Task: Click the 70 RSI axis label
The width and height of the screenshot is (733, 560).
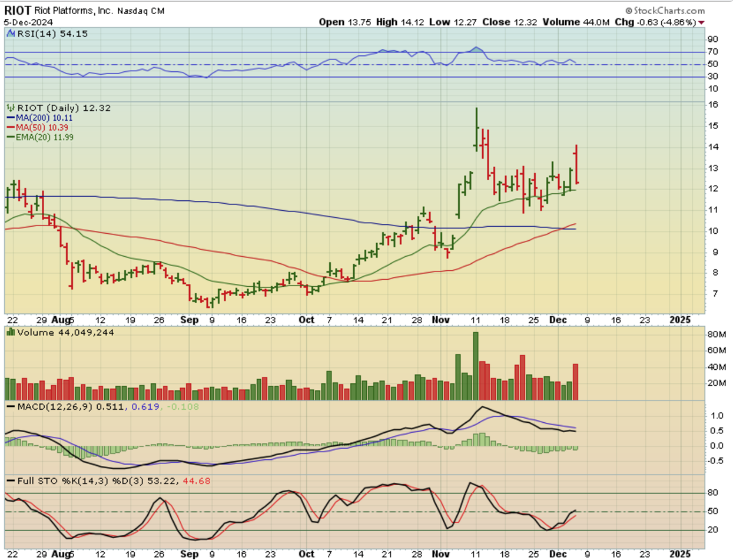Action: click(712, 52)
